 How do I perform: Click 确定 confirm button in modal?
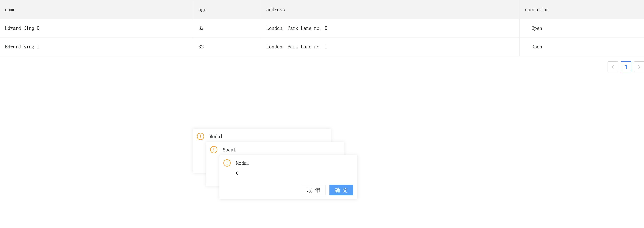click(x=341, y=190)
